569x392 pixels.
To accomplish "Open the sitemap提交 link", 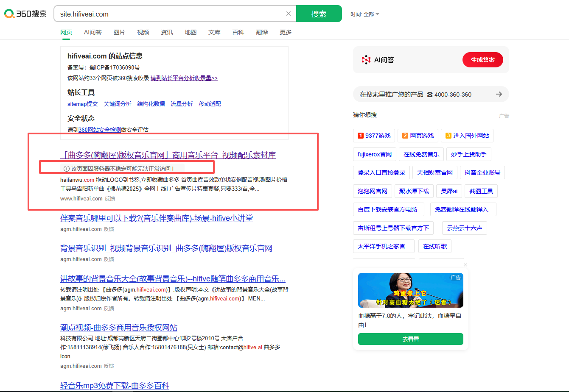I will [x=83, y=104].
